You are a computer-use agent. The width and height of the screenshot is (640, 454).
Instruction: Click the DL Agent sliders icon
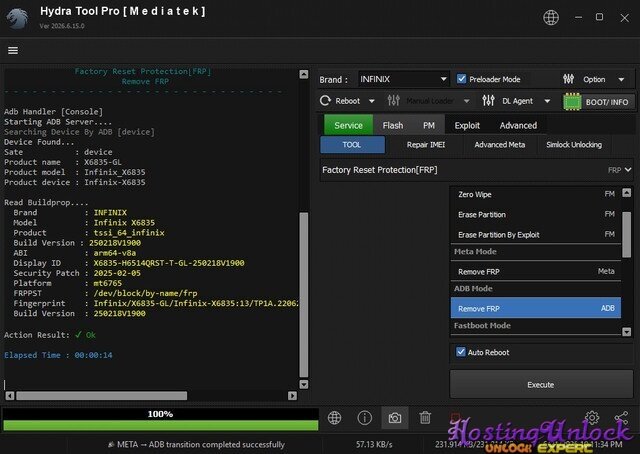pos(488,100)
